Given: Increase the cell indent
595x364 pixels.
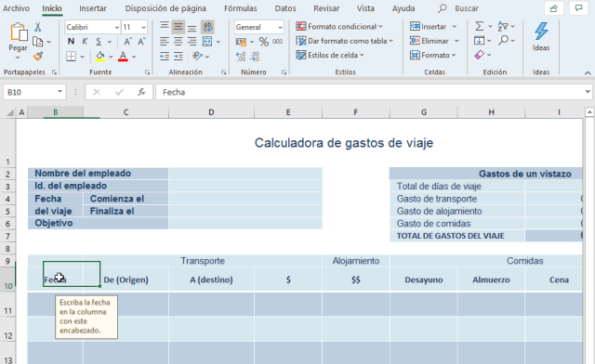Looking at the screenshot, I should point(178,56).
